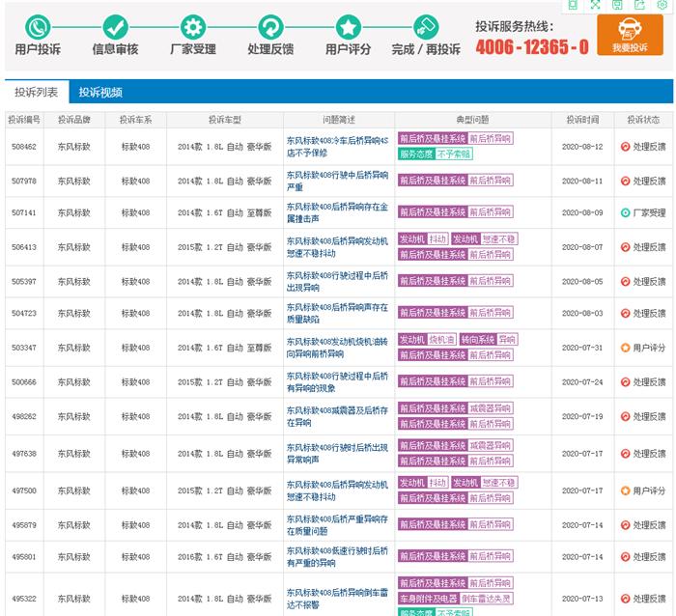
Task: Open complaint link 东风标致408发动机烧机油转向异响前桥异响
Action: point(337,348)
